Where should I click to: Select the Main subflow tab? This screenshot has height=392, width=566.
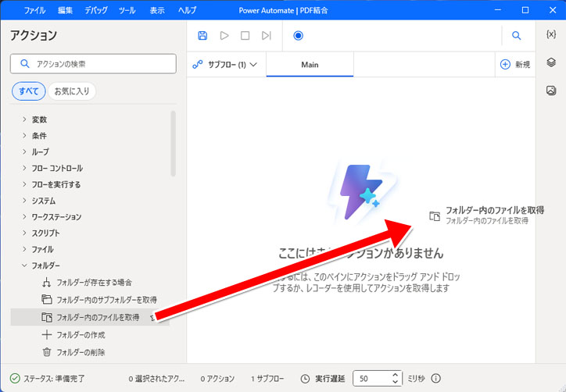310,65
